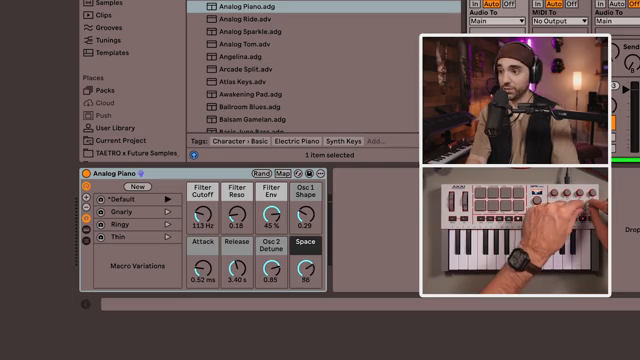Click the file icon beside Balsam Gamelan.adg

pos(211,120)
